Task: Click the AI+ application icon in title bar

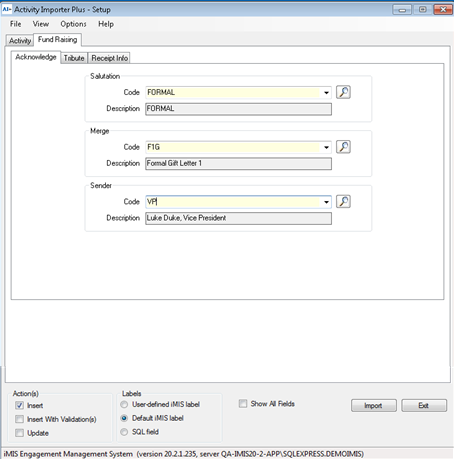Action: [x=7, y=9]
